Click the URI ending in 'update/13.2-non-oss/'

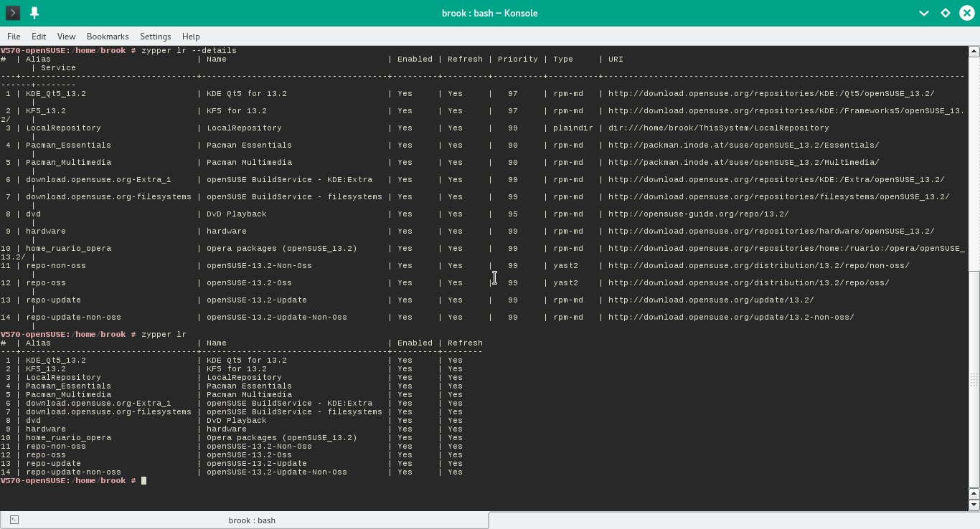pos(731,318)
